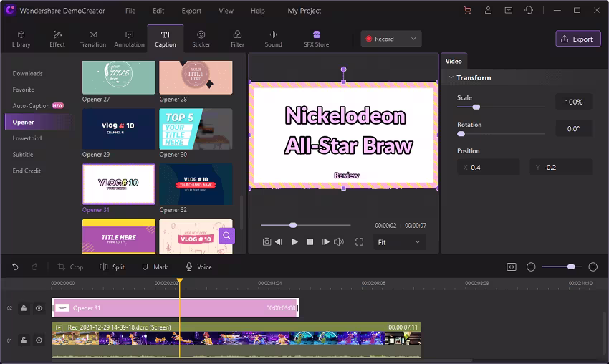Click the timeline zoom slider handle
This screenshot has width=609, height=364.
click(x=571, y=267)
